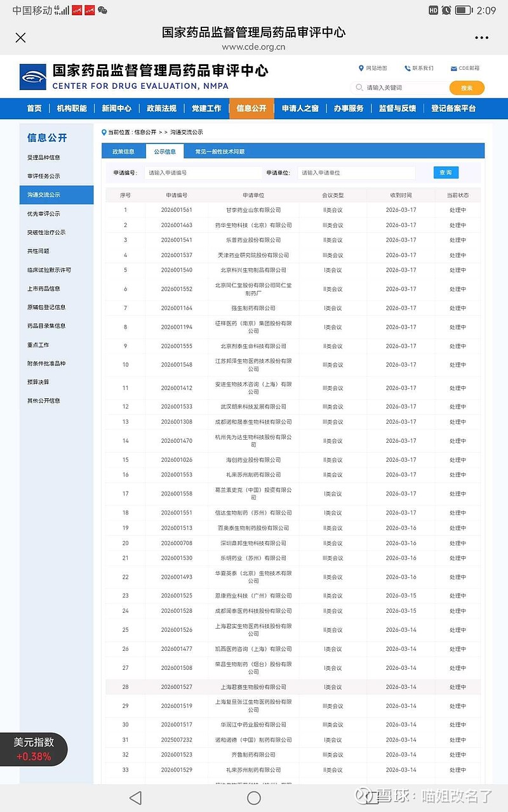Open the 网站地图 site map link
Image resolution: width=508 pixels, height=812 pixels.
click(x=373, y=68)
